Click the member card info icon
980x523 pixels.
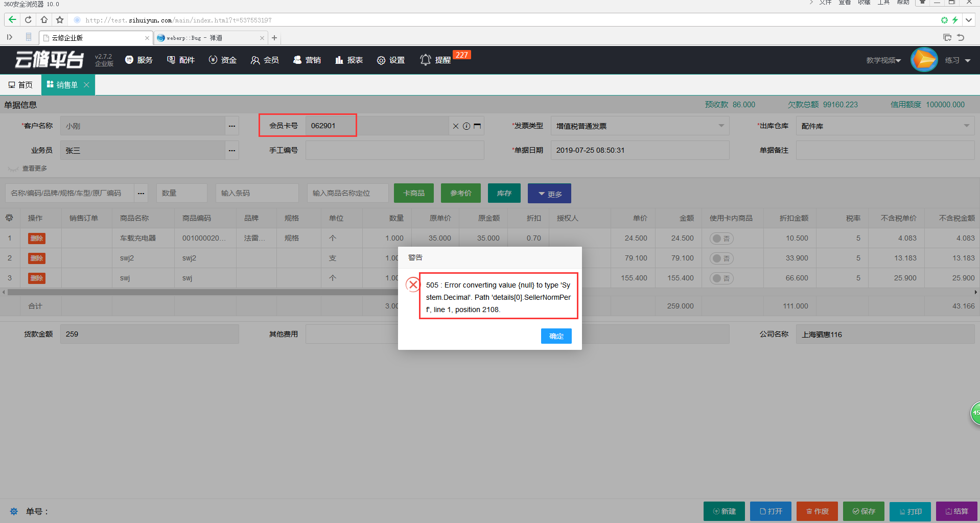point(466,126)
